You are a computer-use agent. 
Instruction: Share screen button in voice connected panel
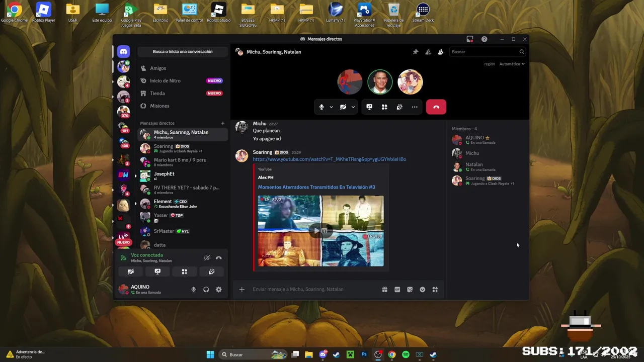pos(157,271)
